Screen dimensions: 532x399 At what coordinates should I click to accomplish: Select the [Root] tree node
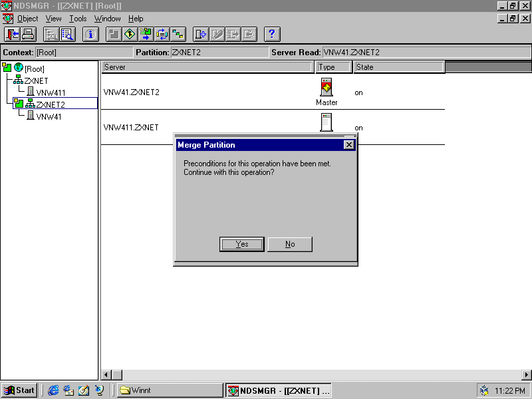click(x=35, y=69)
